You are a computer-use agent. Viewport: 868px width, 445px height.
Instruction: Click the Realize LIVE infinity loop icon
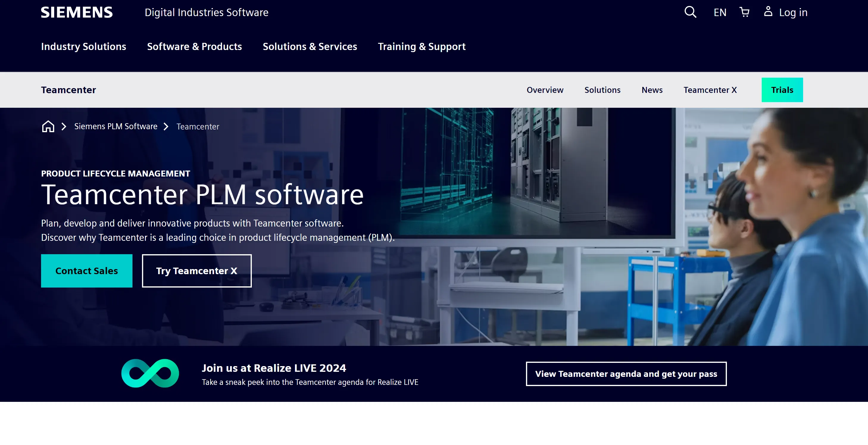click(x=150, y=373)
